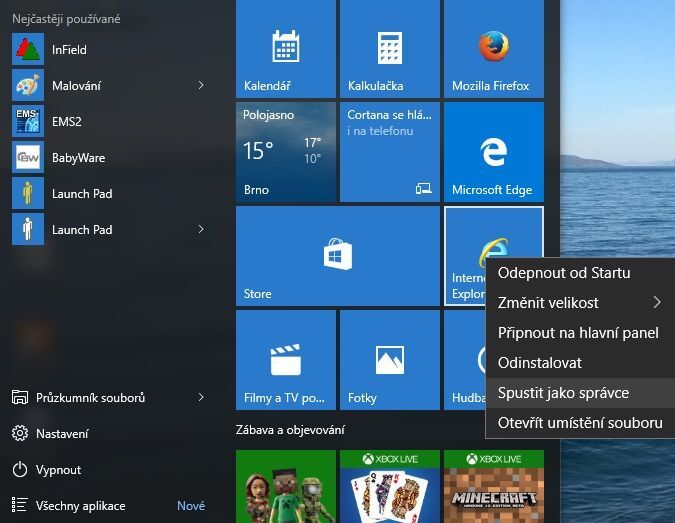This screenshot has width=675, height=523.
Task: Choose Odepnout od Startu menu entry
Action: point(564,272)
